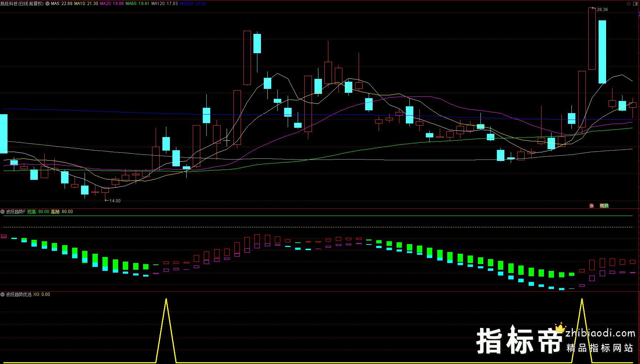The height and width of the screenshot is (364, 640).
Task: Select the first yellow XG signal spike
Action: (x=166, y=330)
